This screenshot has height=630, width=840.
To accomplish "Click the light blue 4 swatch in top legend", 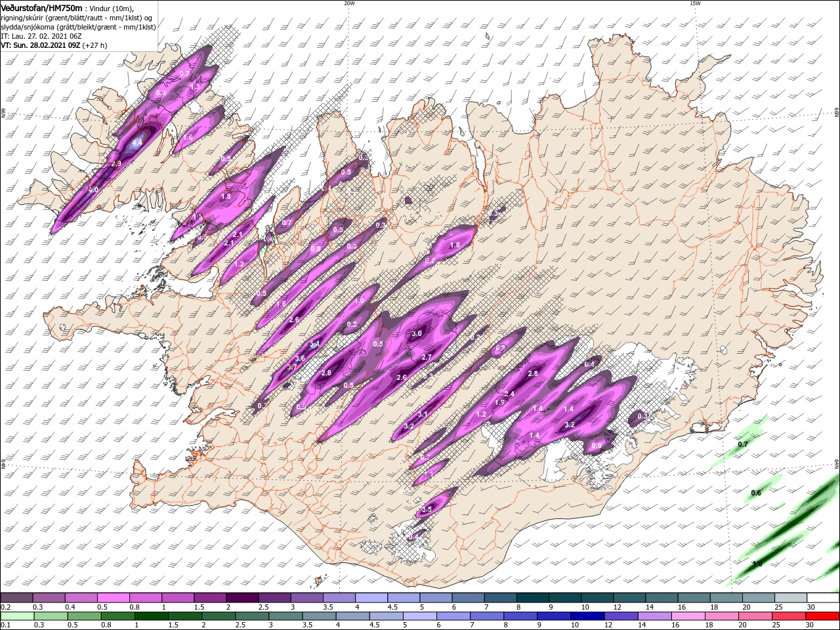I will 371,598.
